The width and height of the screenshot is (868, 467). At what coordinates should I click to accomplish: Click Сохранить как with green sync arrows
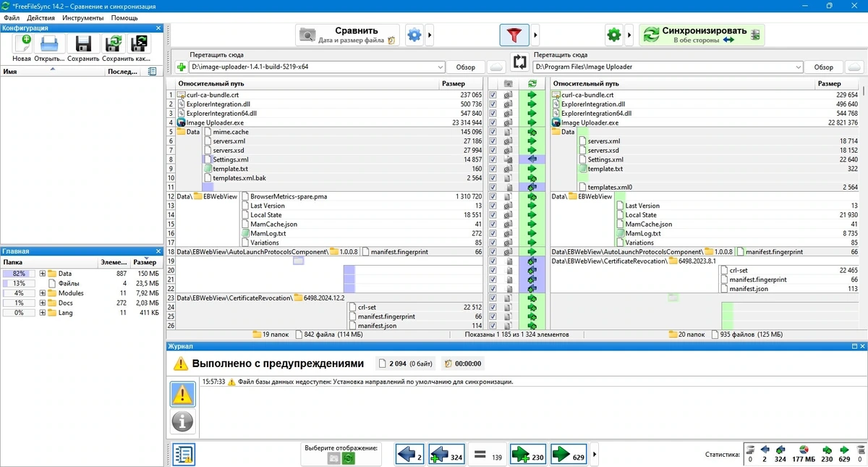113,44
